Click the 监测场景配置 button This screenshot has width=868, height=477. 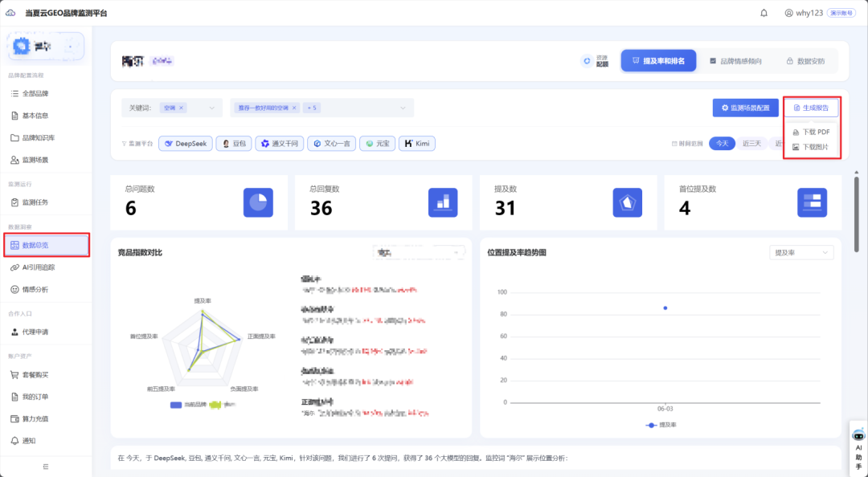(745, 108)
